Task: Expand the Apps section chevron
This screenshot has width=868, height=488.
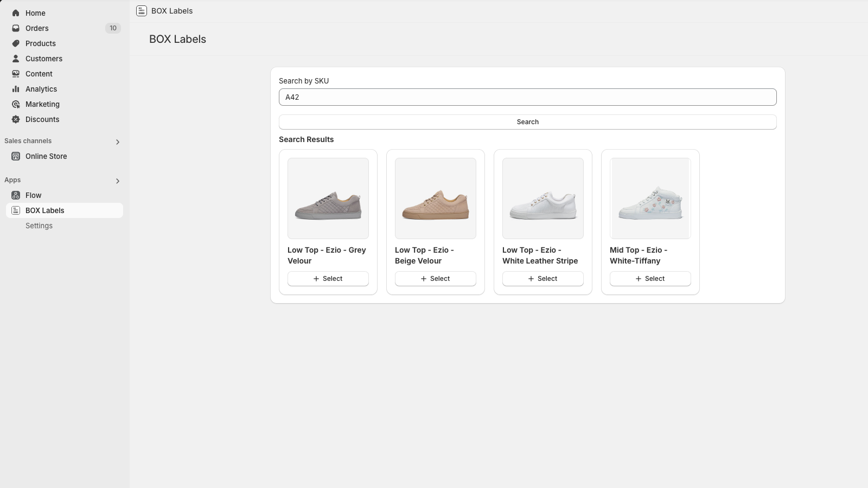Action: coord(118,181)
